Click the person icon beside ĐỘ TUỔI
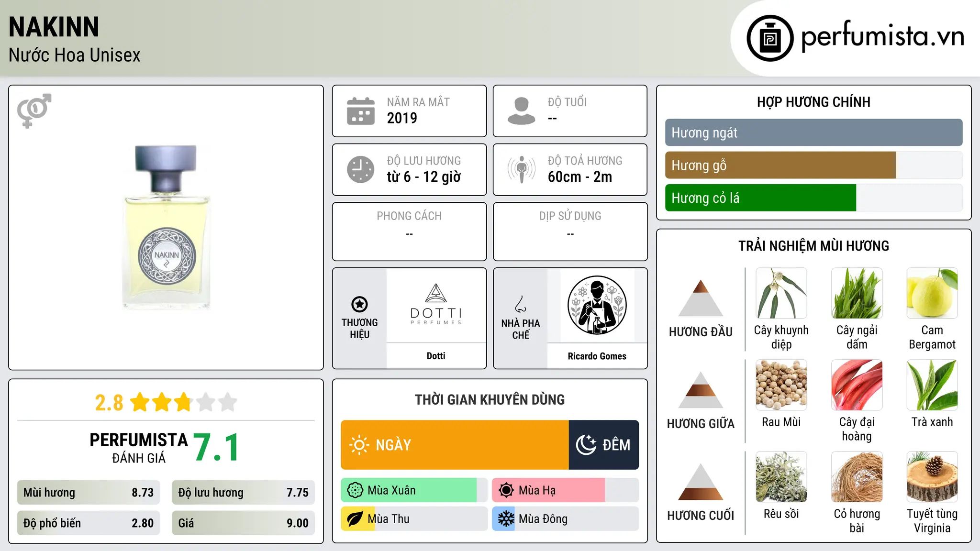 521,111
